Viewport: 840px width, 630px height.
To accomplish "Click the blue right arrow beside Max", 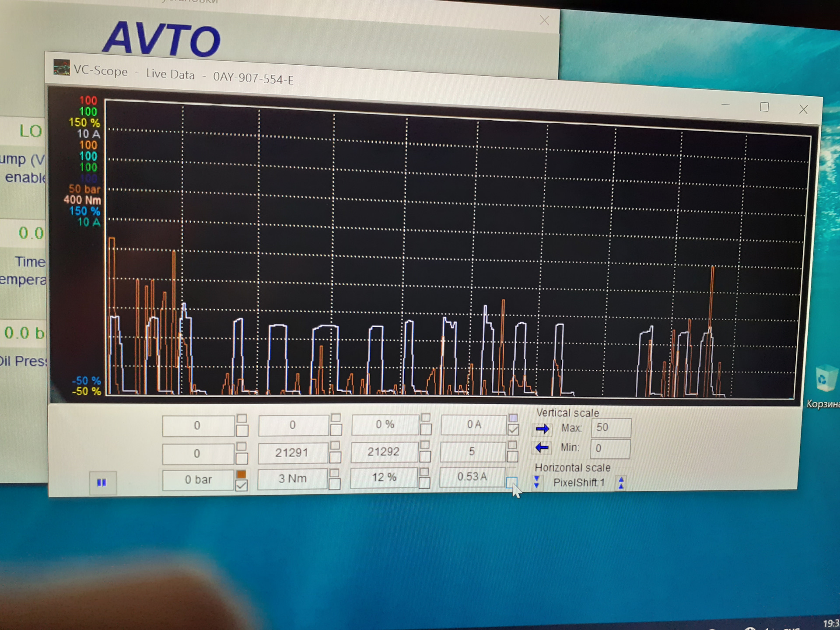I will click(x=542, y=429).
